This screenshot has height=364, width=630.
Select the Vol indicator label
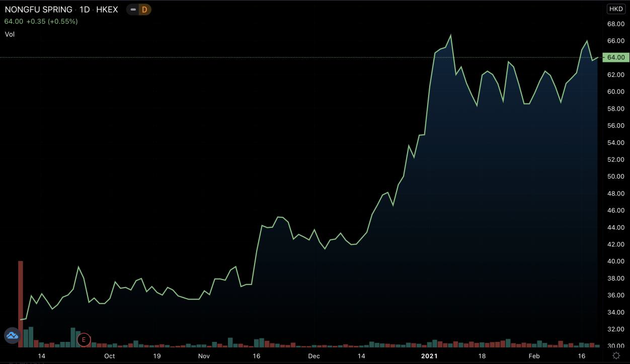[x=10, y=34]
